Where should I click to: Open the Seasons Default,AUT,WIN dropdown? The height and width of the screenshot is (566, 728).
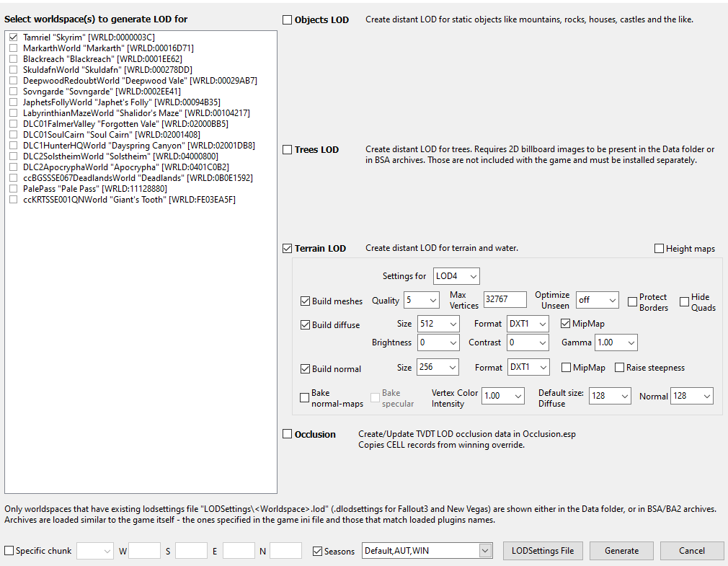pyautogui.click(x=427, y=551)
